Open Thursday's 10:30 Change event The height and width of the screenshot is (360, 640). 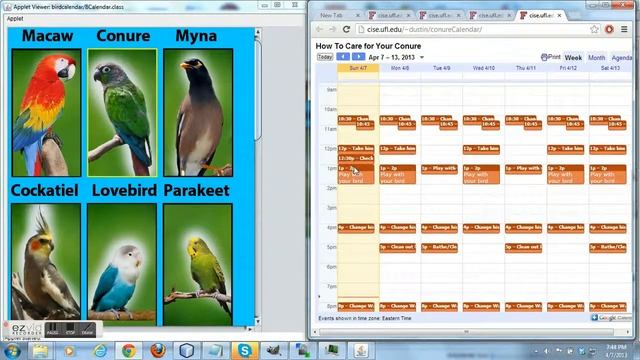[519, 119]
